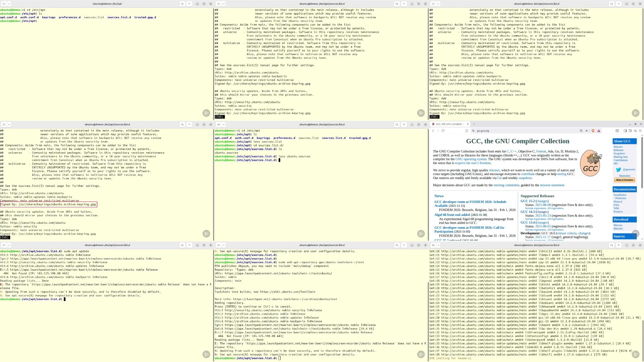Screen dimensions: 644x362
Task: View site information next to gcc.gnu.org
Action: click(473, 131)
